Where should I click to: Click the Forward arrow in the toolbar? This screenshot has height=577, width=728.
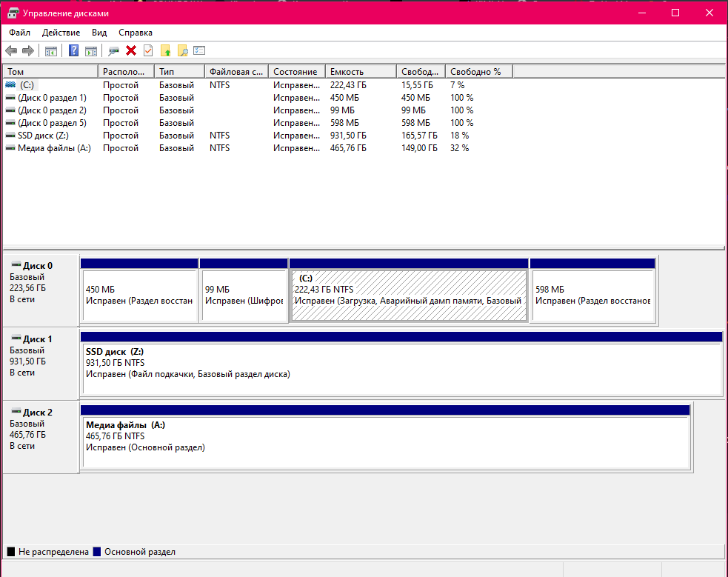pyautogui.click(x=28, y=50)
